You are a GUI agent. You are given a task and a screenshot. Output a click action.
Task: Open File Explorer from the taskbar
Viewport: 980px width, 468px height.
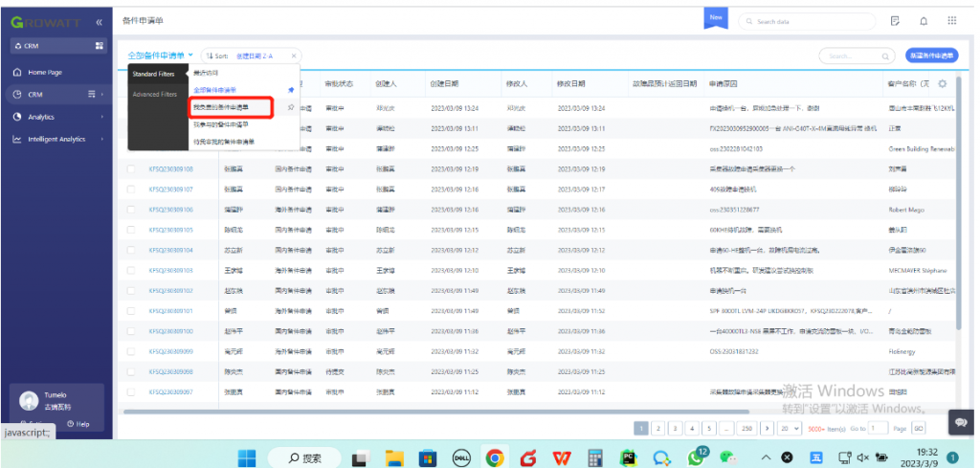click(394, 458)
